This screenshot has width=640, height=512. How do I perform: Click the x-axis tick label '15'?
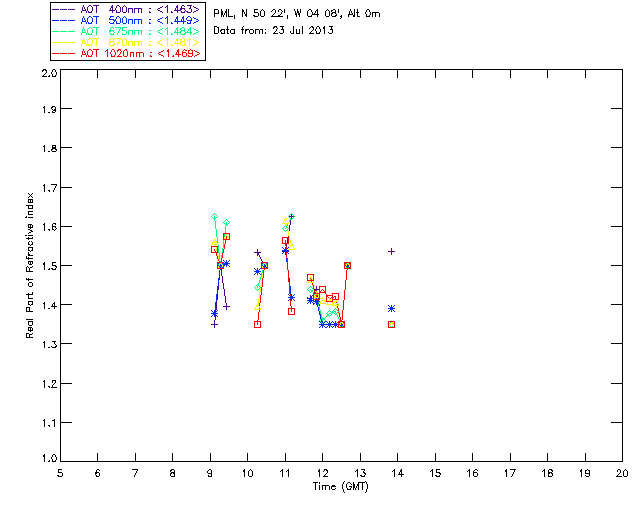[x=435, y=473]
